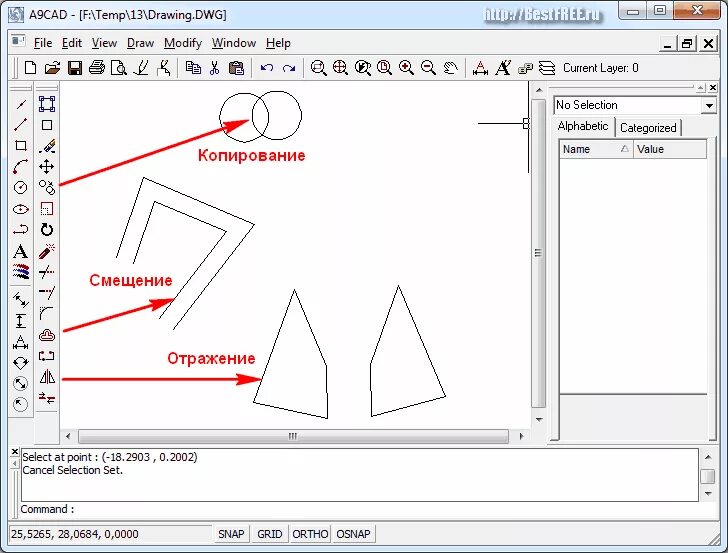The height and width of the screenshot is (553, 728).
Task: Select the Text tool (A icon)
Action: 20,251
